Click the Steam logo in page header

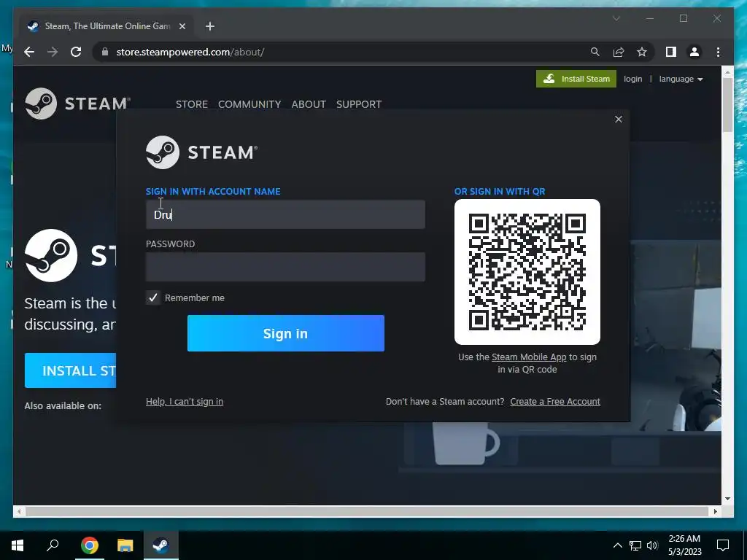77,104
